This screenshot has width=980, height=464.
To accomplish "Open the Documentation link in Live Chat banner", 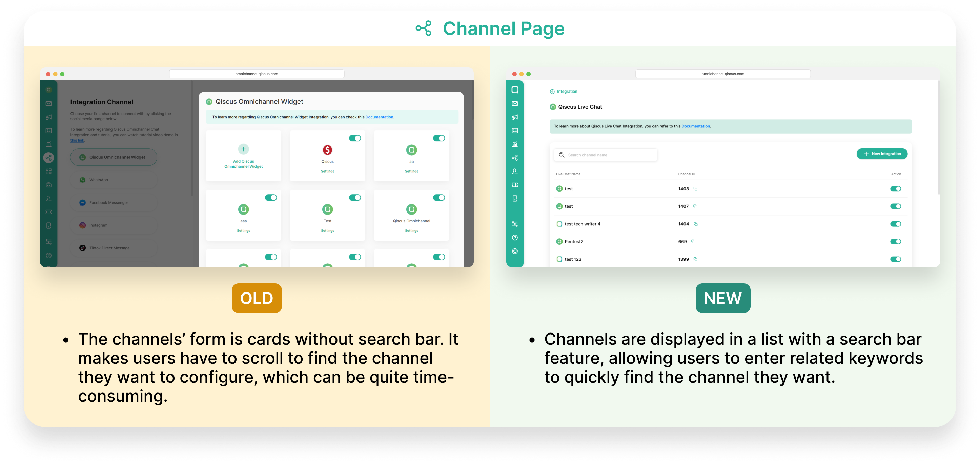I will pos(695,126).
